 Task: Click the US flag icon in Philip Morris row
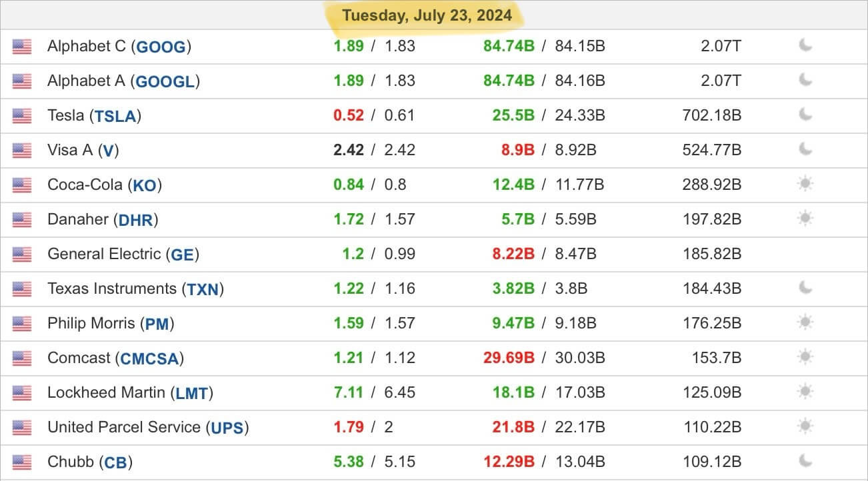pyautogui.click(x=22, y=324)
